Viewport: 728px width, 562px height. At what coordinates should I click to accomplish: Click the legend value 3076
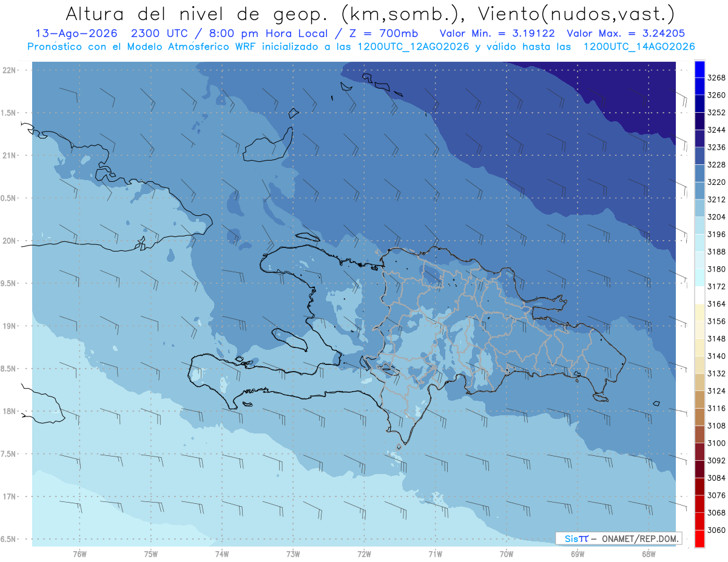tap(716, 495)
